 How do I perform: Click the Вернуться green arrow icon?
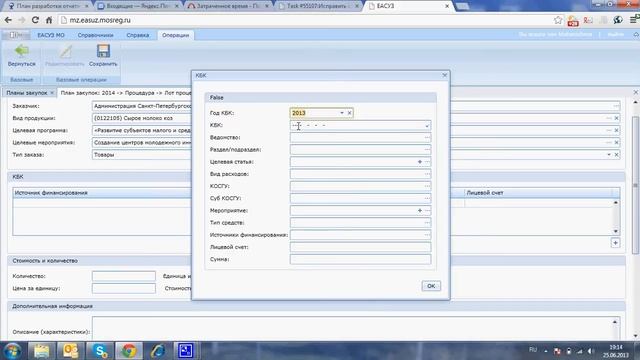22,51
